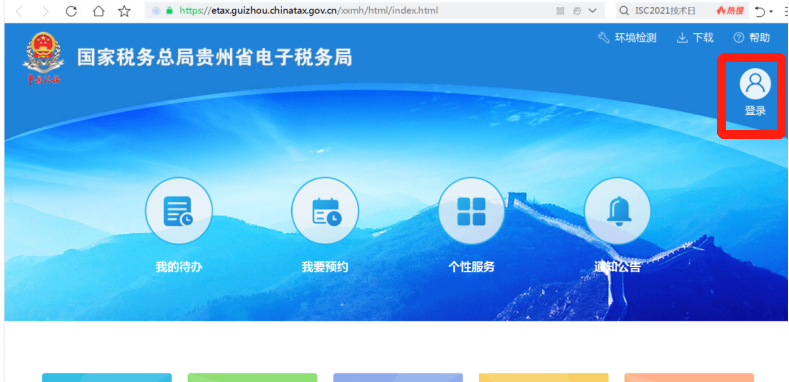Viewport: 789px width, 382px height.
Task: Click the 登录 user avatar icon
Action: (755, 84)
